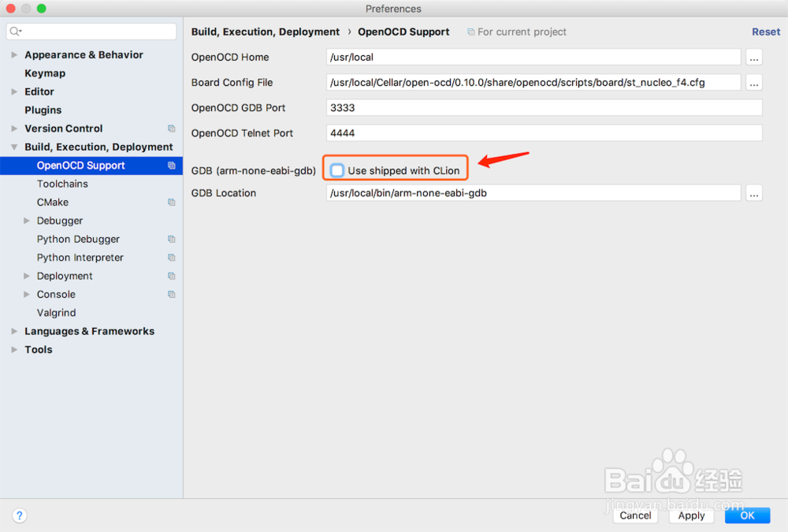Open Toolchains settings page

click(x=62, y=184)
